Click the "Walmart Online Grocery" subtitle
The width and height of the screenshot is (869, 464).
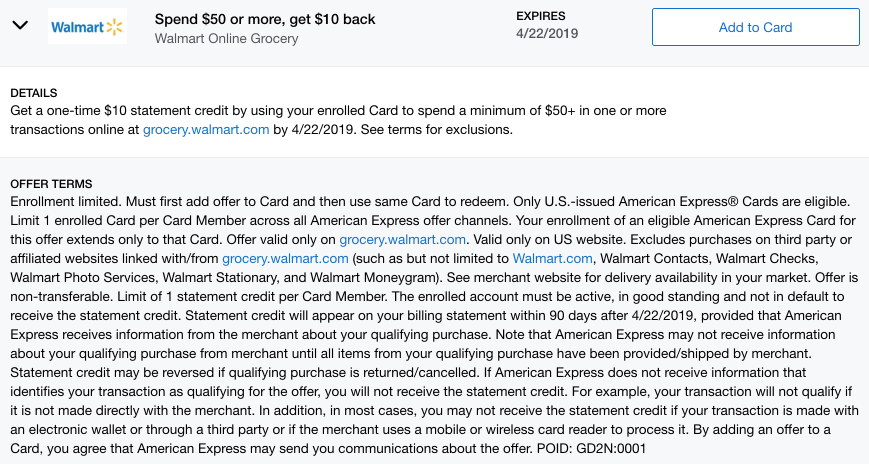227,38
